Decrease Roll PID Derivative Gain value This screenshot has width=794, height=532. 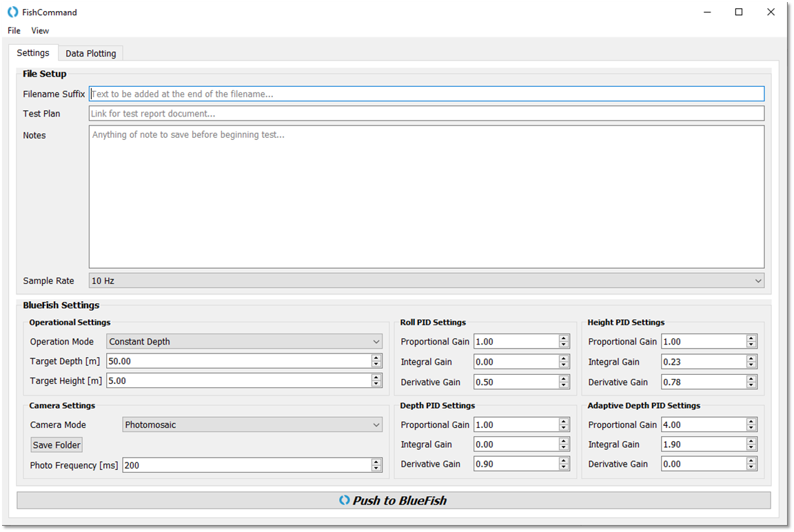(564, 385)
